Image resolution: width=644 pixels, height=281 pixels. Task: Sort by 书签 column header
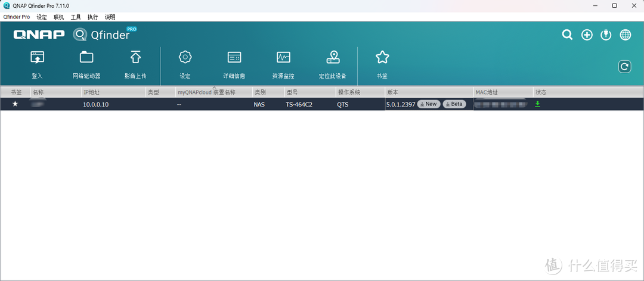point(15,92)
